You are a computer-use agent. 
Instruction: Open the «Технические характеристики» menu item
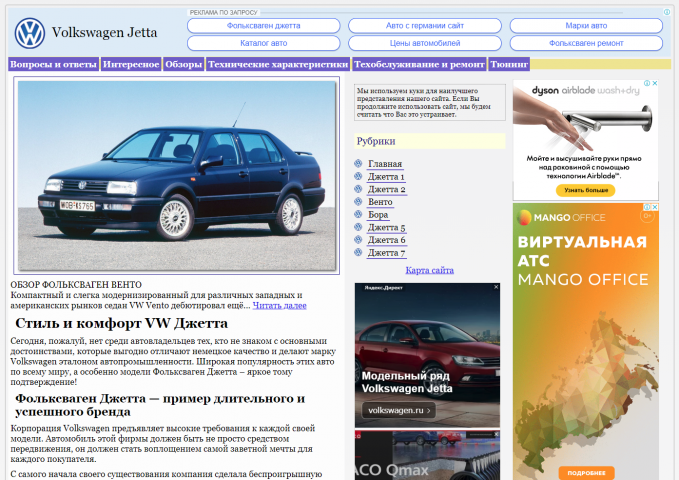click(x=278, y=64)
